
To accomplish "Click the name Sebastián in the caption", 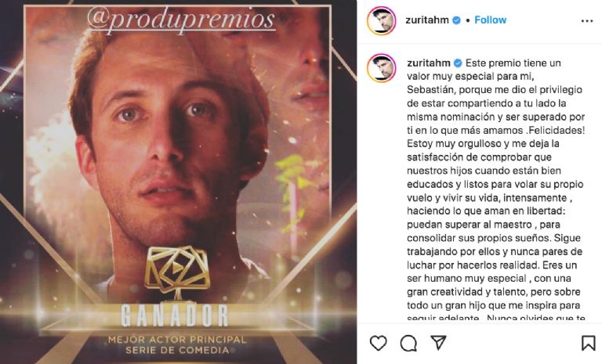I will tap(432, 90).
